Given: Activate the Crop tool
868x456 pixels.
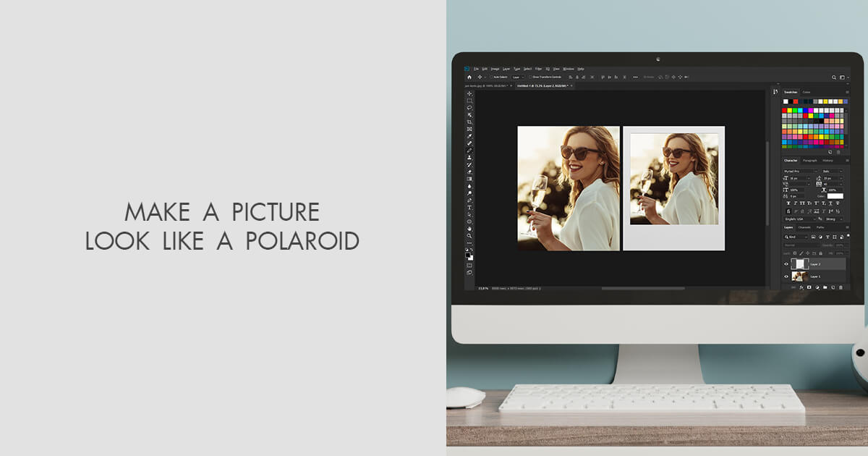Looking at the screenshot, I should tap(468, 122).
